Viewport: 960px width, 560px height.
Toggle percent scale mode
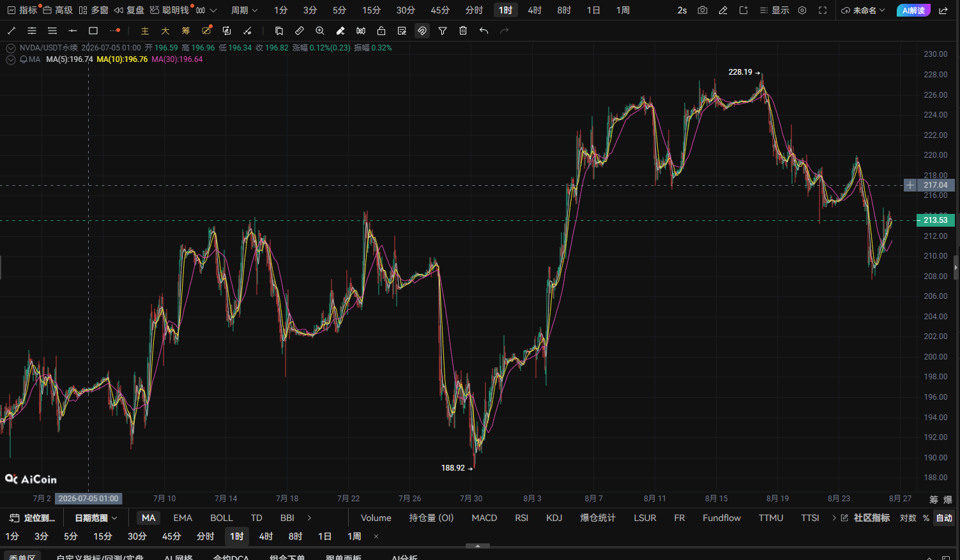pos(926,518)
